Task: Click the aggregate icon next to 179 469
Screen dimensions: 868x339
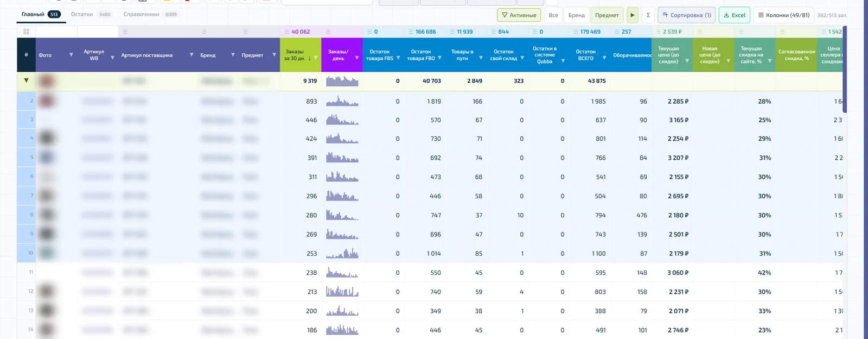Action: pos(576,32)
